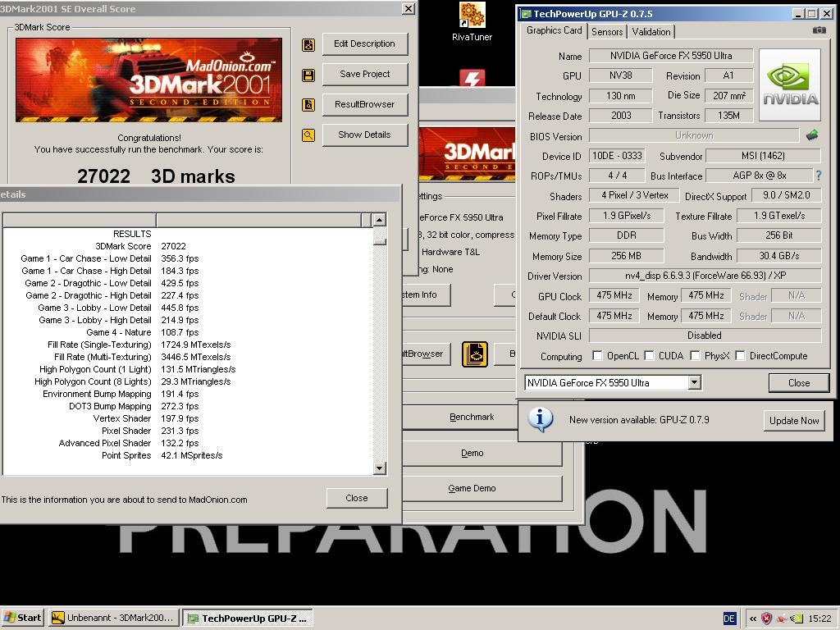The image size is (840, 630).
Task: Switch to the Graphics Card tab
Action: click(554, 30)
